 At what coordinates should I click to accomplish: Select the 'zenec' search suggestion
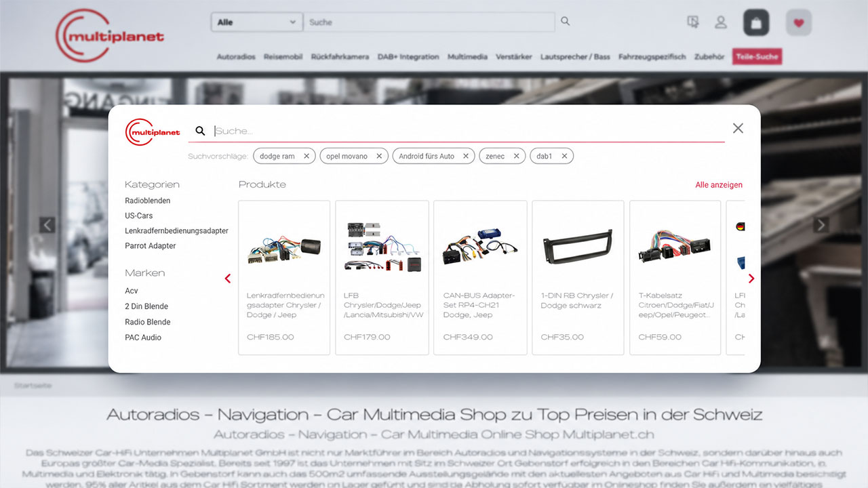[495, 156]
